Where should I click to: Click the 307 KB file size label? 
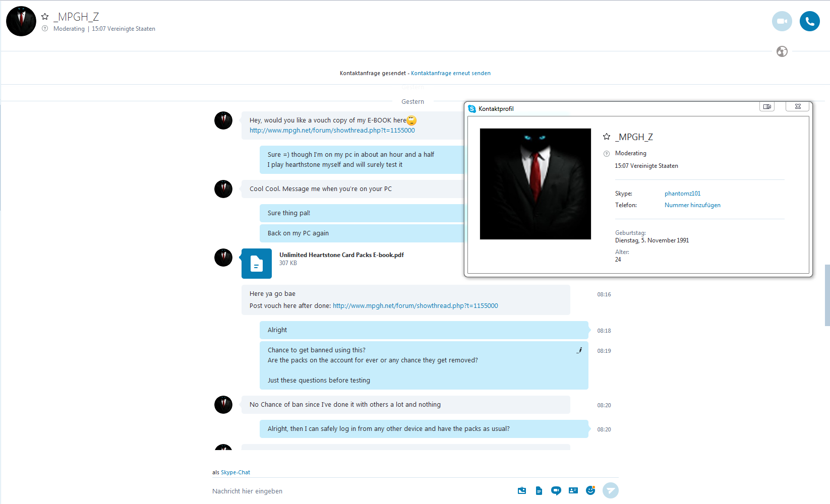(x=288, y=263)
